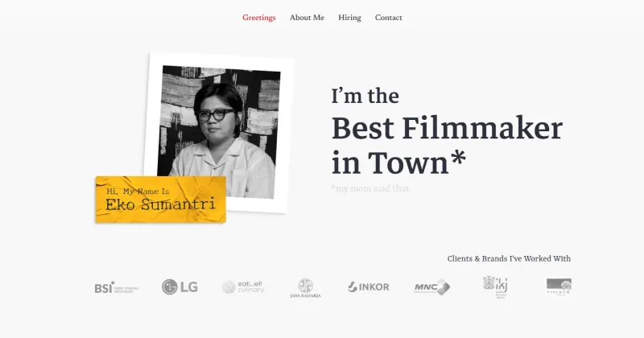This screenshot has height=338, width=644.
Task: Click the black-and-white portrait photo
Action: click(x=218, y=129)
